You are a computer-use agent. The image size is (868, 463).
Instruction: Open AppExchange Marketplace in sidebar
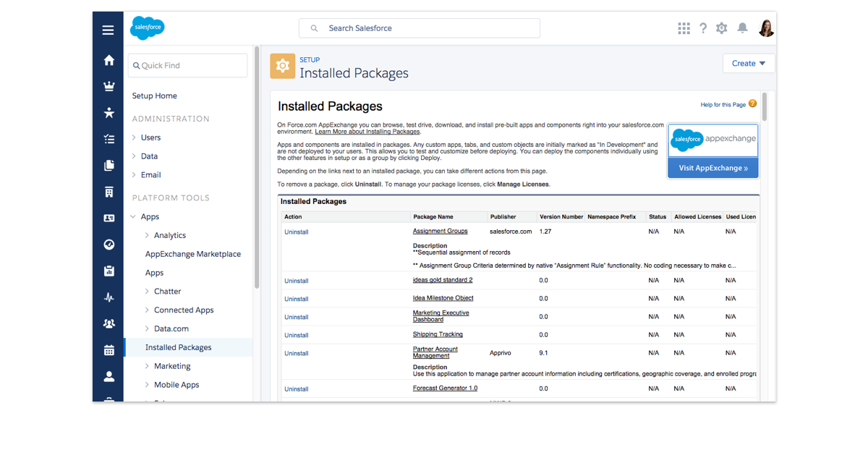192,254
